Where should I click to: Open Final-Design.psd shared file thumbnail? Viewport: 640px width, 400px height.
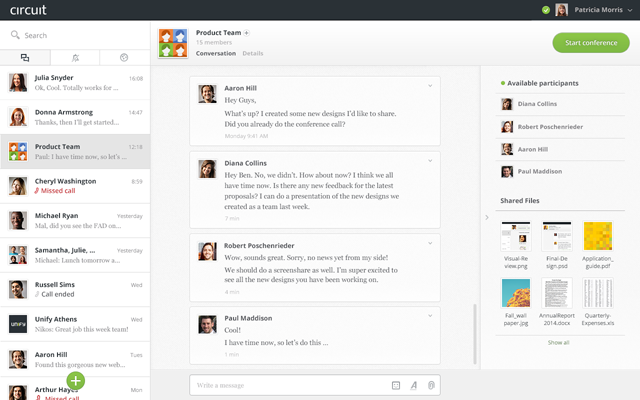coord(557,236)
